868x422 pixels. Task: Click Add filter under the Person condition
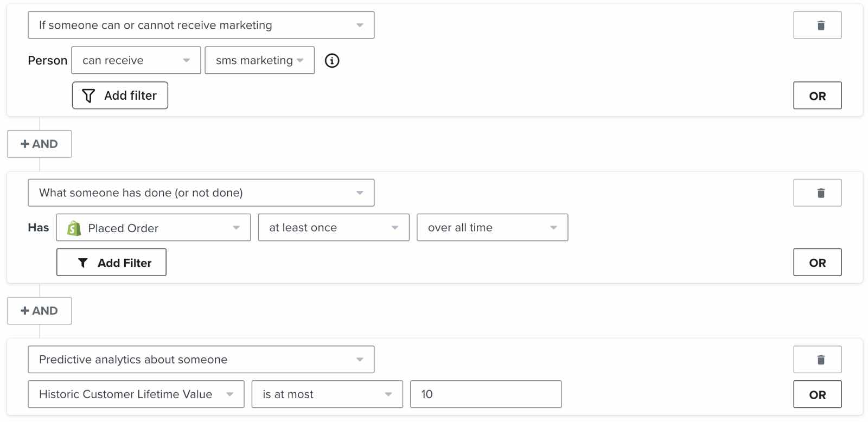[120, 96]
